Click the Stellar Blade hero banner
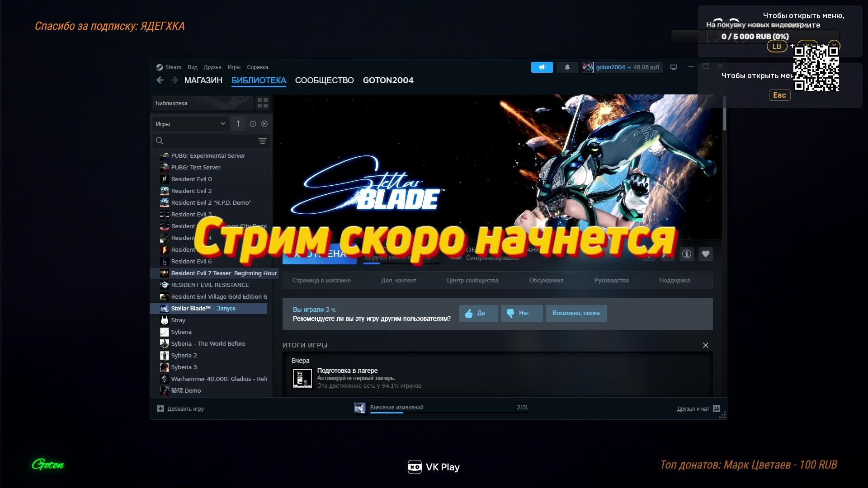This screenshot has height=488, width=868. [497, 166]
